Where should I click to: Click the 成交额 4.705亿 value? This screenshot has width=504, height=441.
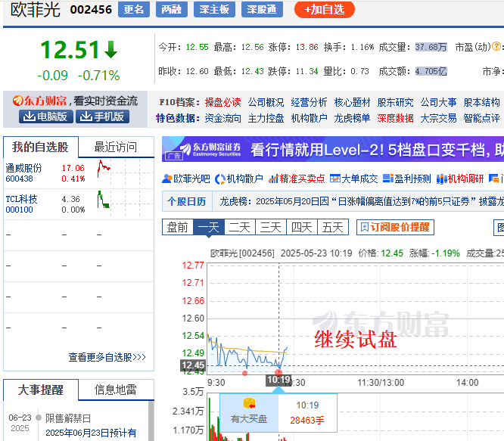431,71
